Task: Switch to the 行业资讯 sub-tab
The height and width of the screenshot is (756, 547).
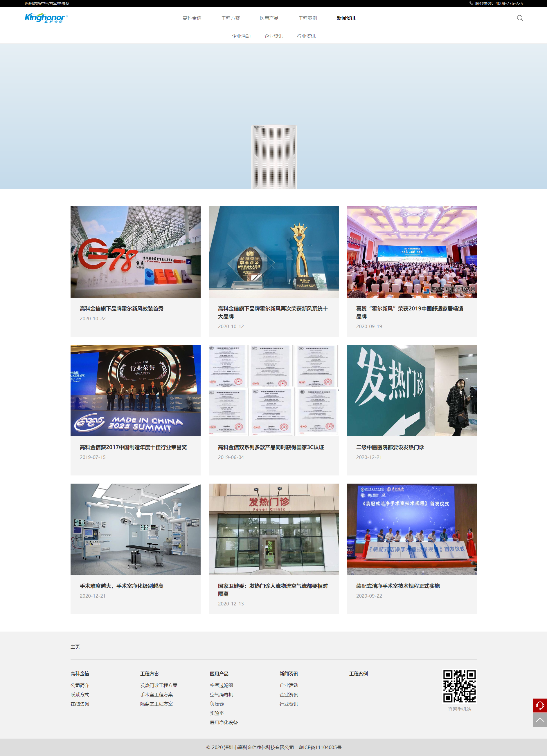Action: (x=306, y=36)
